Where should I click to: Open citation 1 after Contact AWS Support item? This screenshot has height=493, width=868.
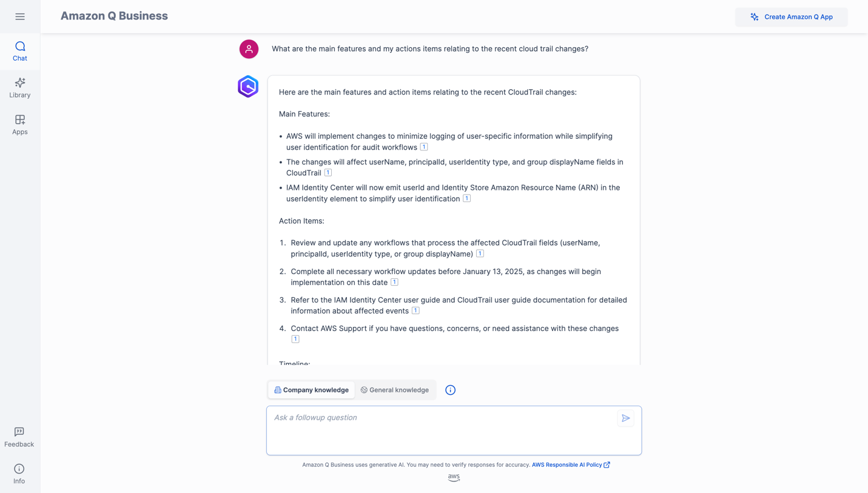pyautogui.click(x=295, y=339)
